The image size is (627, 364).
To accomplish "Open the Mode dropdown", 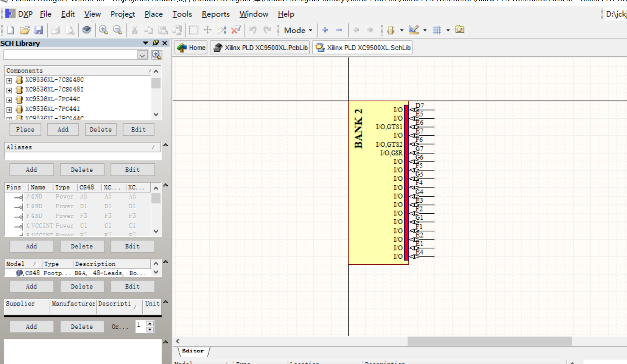I will 298,30.
